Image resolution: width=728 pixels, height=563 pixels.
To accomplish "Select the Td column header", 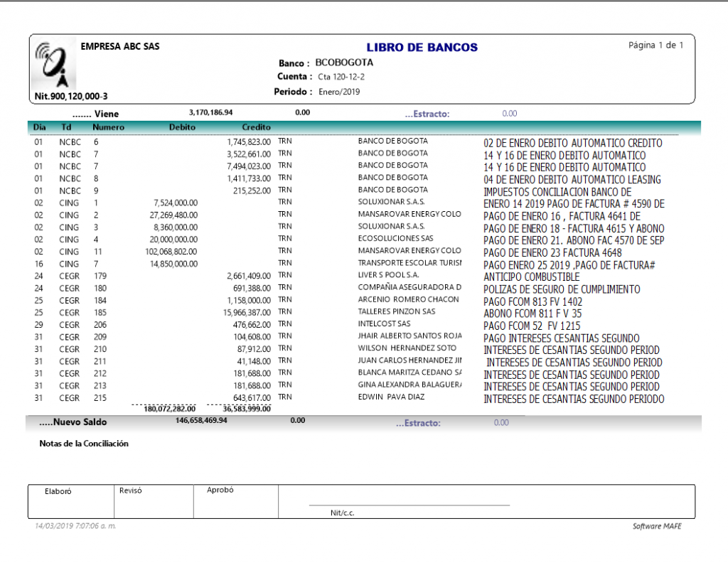I will coord(66,127).
